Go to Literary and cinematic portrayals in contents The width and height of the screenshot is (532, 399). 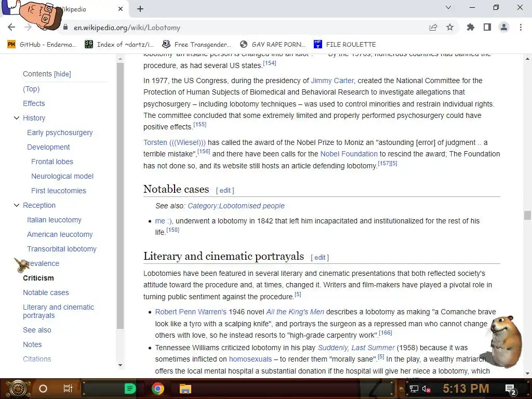point(58,312)
